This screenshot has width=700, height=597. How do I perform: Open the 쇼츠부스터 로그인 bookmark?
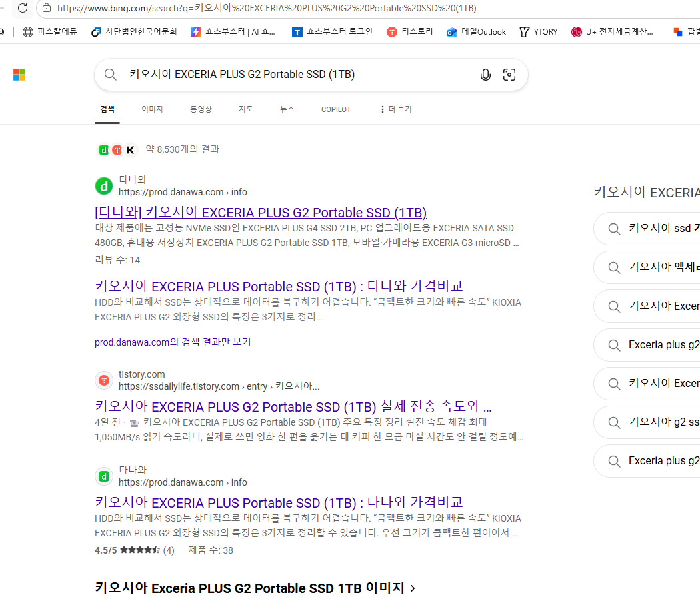(332, 32)
